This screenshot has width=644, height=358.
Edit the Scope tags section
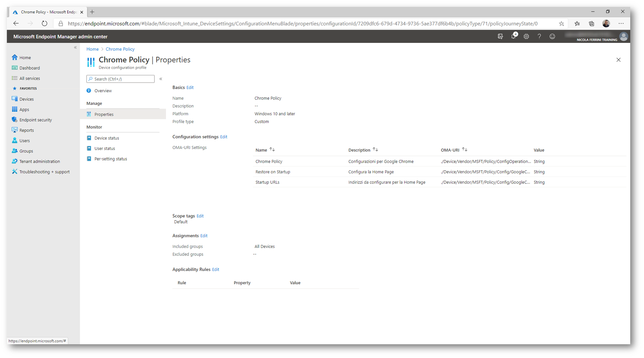[200, 216]
